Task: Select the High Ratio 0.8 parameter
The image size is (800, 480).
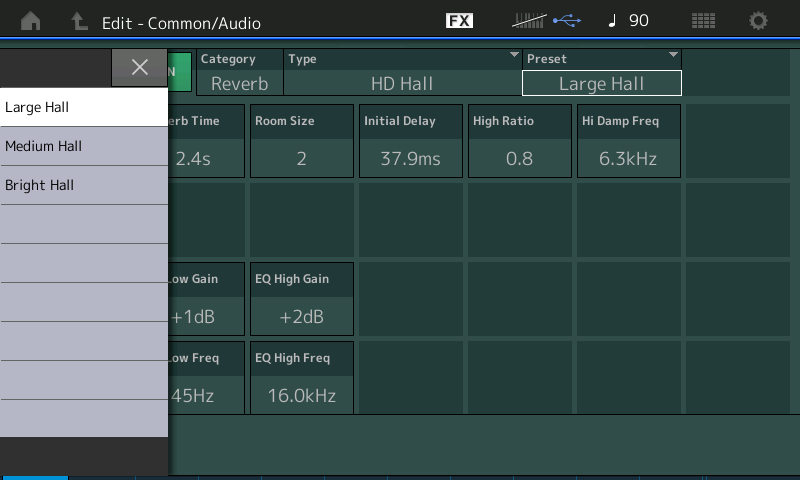Action: click(519, 141)
